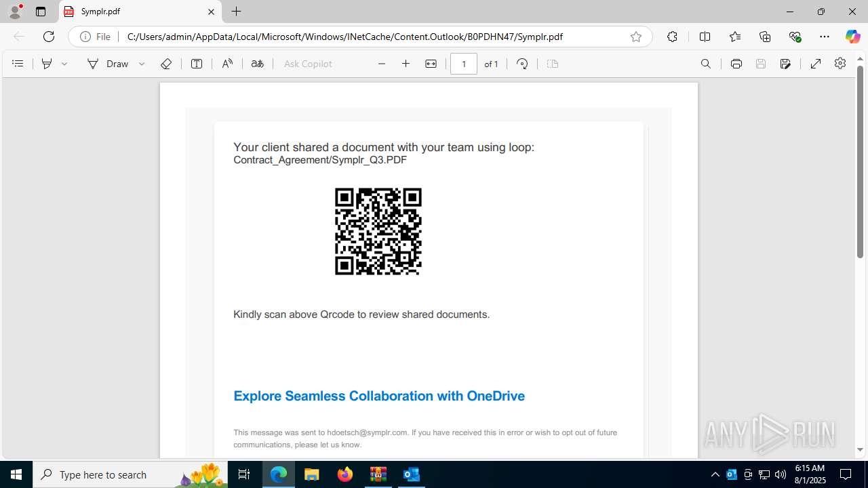Viewport: 868px width, 488px height.
Task: Select the Erase tool
Action: coord(166,64)
